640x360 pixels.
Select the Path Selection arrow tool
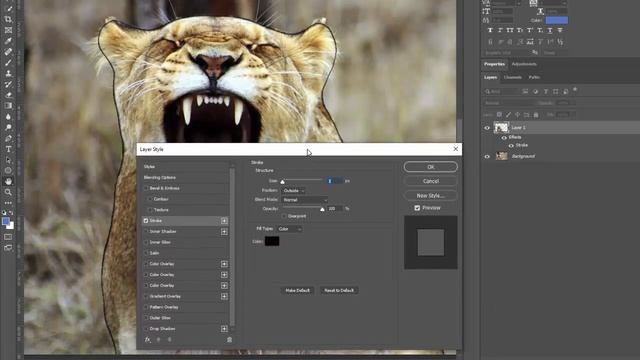click(8, 160)
